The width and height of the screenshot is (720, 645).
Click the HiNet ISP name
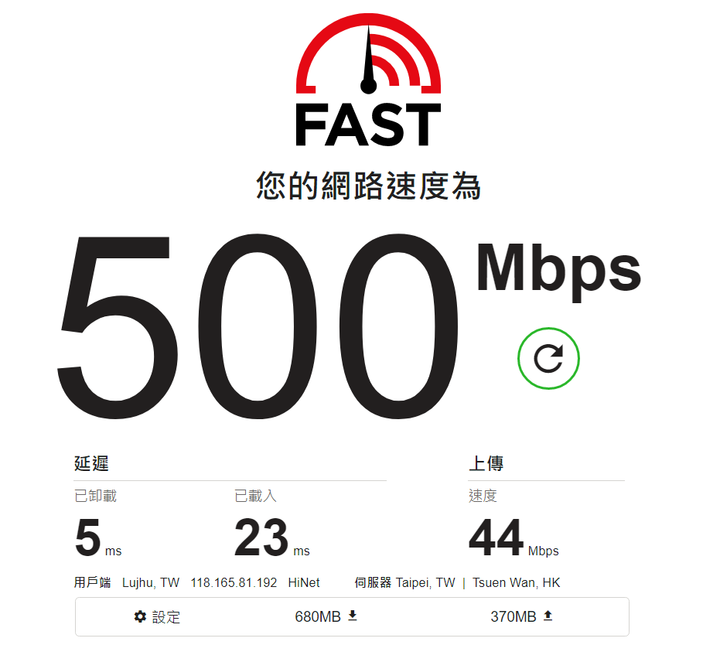[304, 583]
